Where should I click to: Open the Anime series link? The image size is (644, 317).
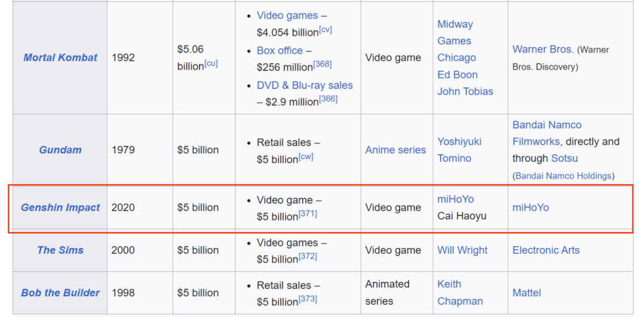coord(395,150)
